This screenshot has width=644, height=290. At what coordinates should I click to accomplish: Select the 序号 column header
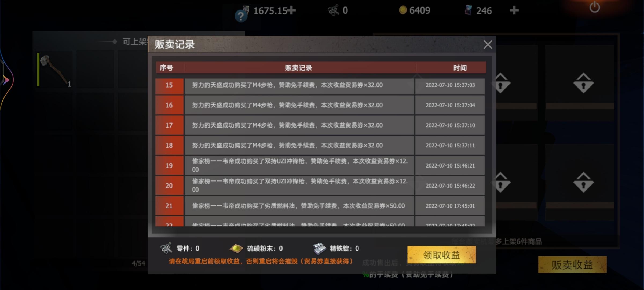(166, 68)
